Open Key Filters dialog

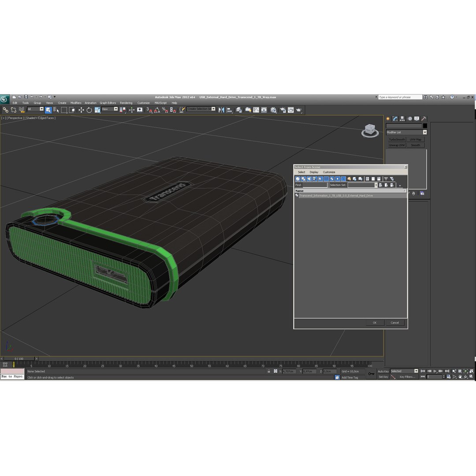(407, 377)
